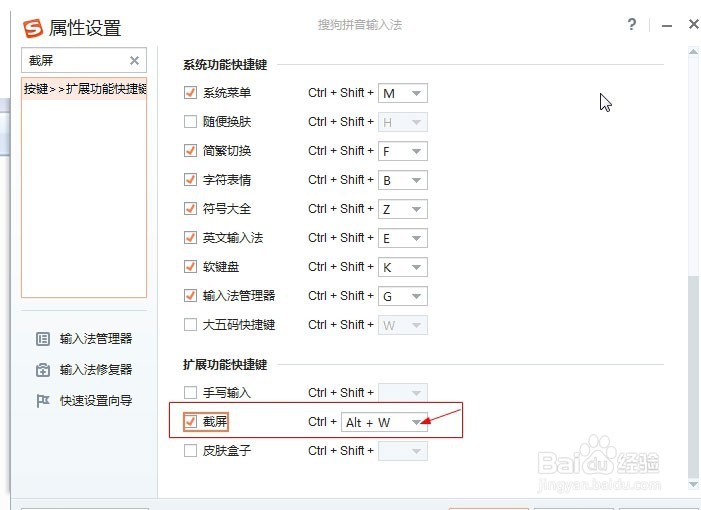Click the scrollbar up arrow
The width and height of the screenshot is (701, 510).
coord(693,52)
